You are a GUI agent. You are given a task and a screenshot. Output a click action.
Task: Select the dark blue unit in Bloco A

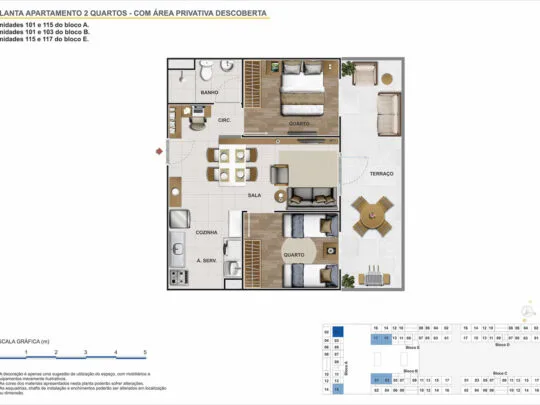338,332
